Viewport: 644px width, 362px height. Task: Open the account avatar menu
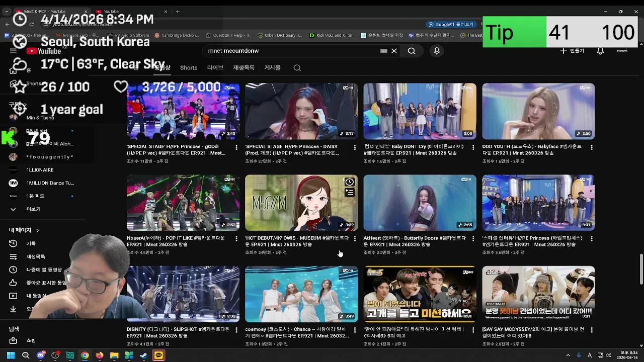pos(622,51)
